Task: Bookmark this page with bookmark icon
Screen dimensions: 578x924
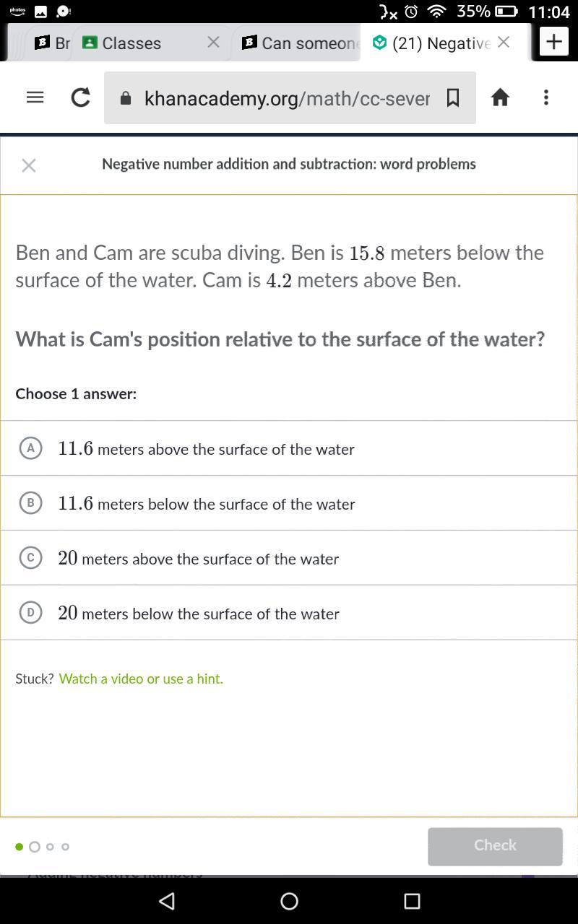Action: (453, 97)
